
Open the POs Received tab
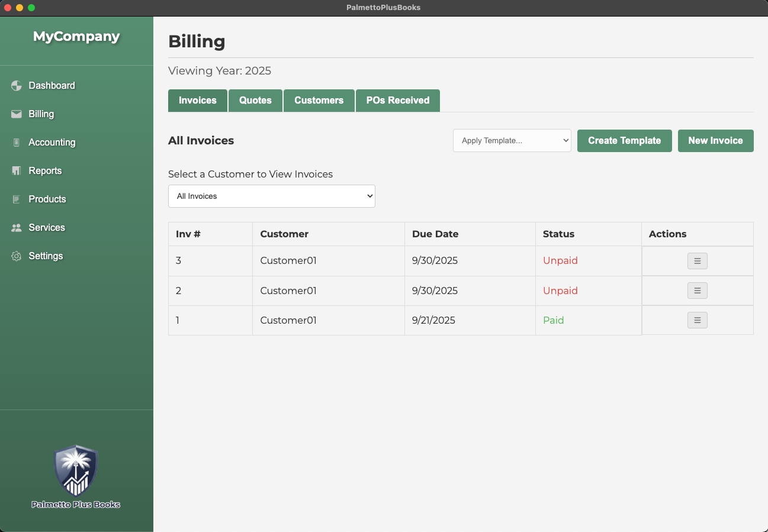click(x=397, y=101)
